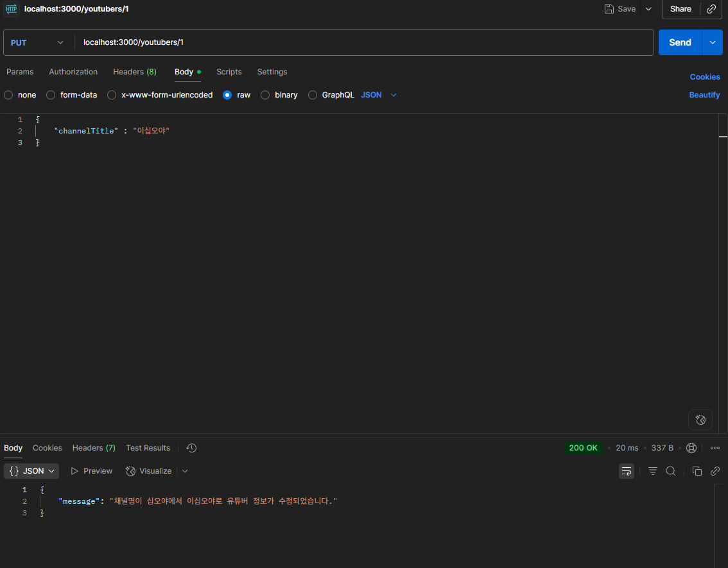This screenshot has height=568, width=728.
Task: Select the response Body tab
Action: click(13, 448)
